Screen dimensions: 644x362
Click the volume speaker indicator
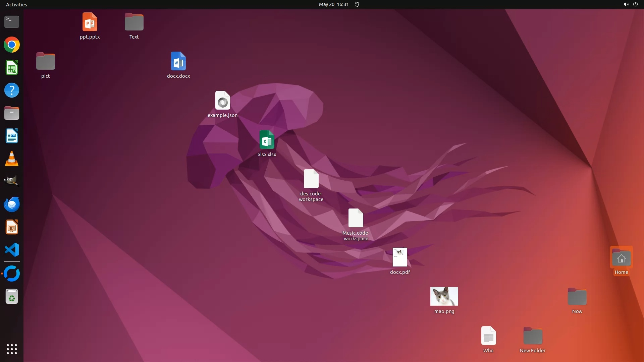pyautogui.click(x=626, y=4)
